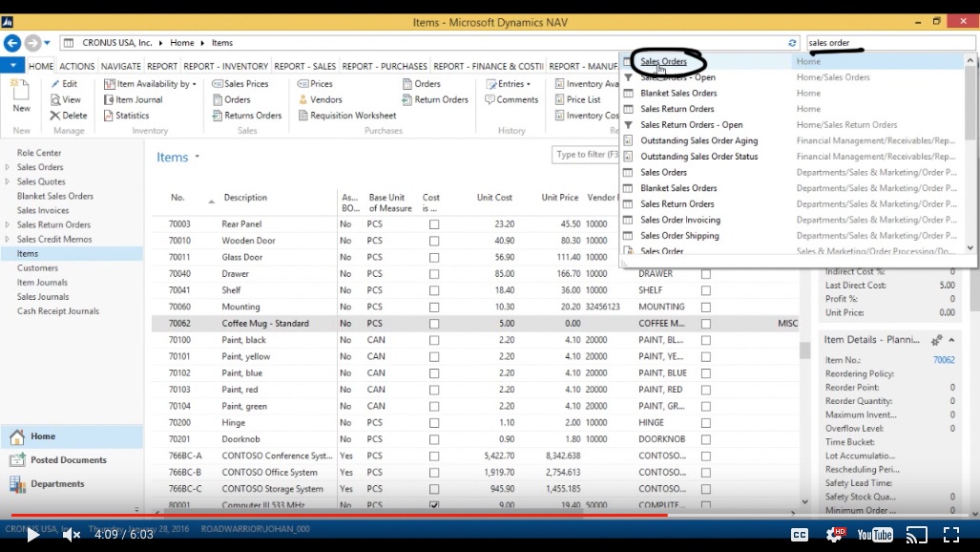Toggle Cost is Adjusted checkbox for Glass Door
This screenshot has width=980, height=552.
(434, 257)
